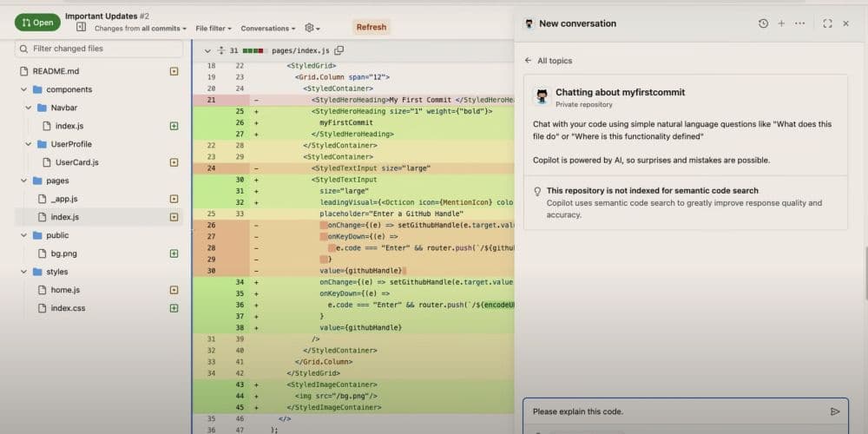Click the public folder icon

click(x=37, y=236)
